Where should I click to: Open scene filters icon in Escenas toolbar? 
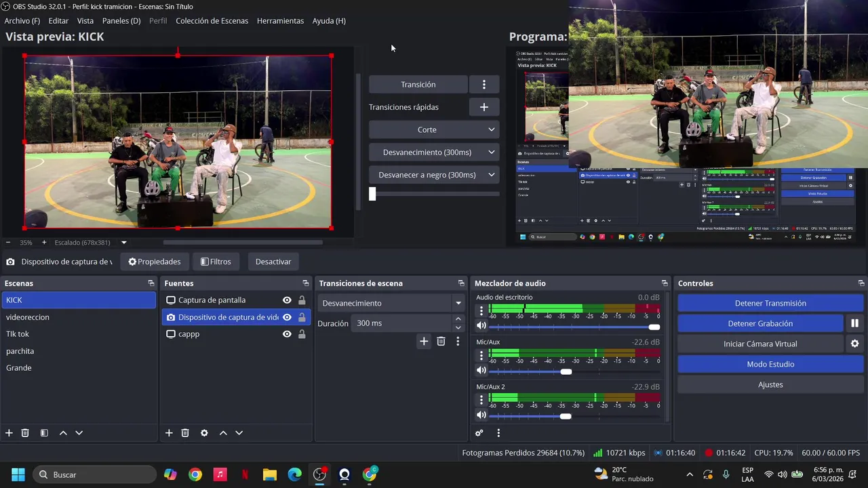[x=44, y=433]
